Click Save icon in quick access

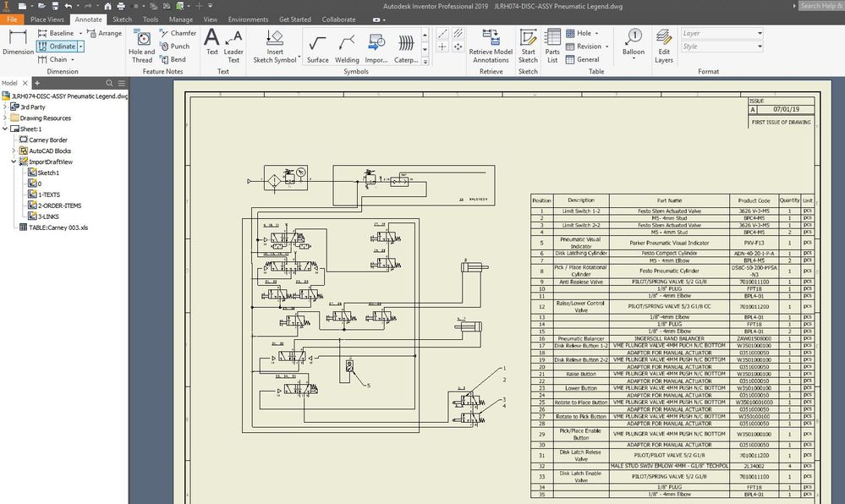coord(55,6)
